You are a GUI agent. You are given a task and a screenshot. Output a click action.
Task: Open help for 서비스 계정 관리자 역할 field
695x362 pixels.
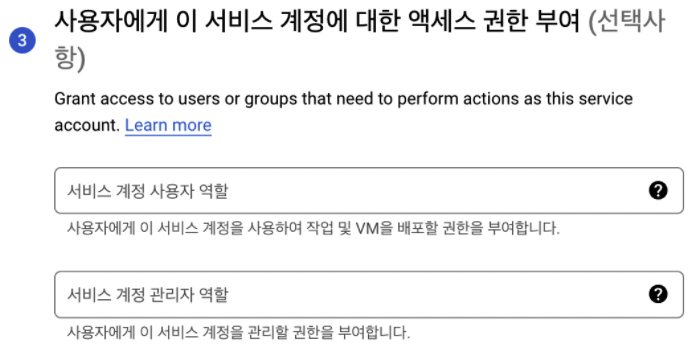[x=658, y=294]
